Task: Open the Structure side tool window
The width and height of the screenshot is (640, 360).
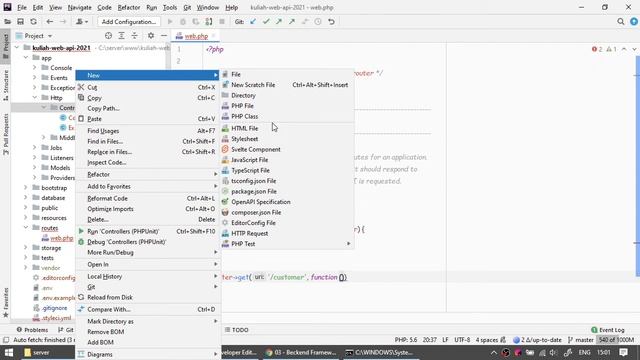Action: (x=6, y=85)
